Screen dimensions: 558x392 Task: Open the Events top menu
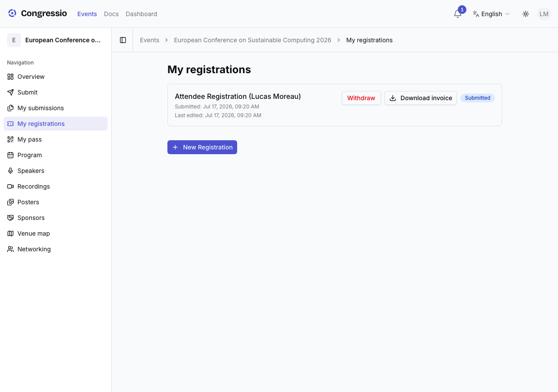[x=87, y=14]
